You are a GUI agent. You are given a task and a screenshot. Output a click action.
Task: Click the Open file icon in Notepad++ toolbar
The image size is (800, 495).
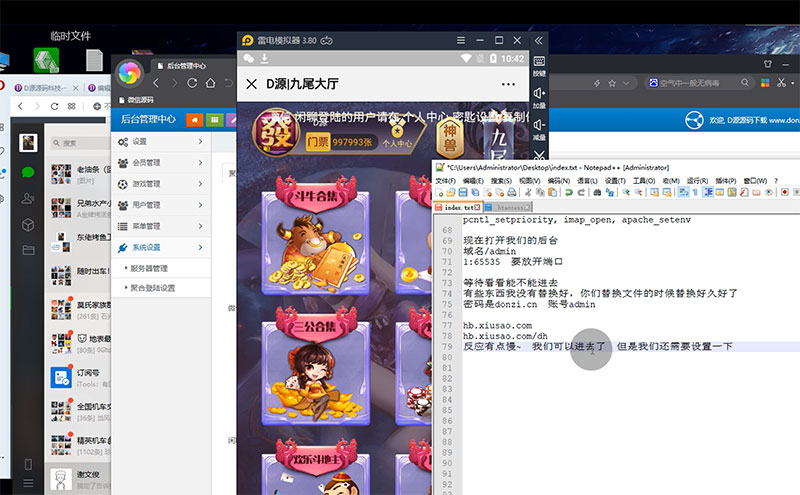coord(451,192)
